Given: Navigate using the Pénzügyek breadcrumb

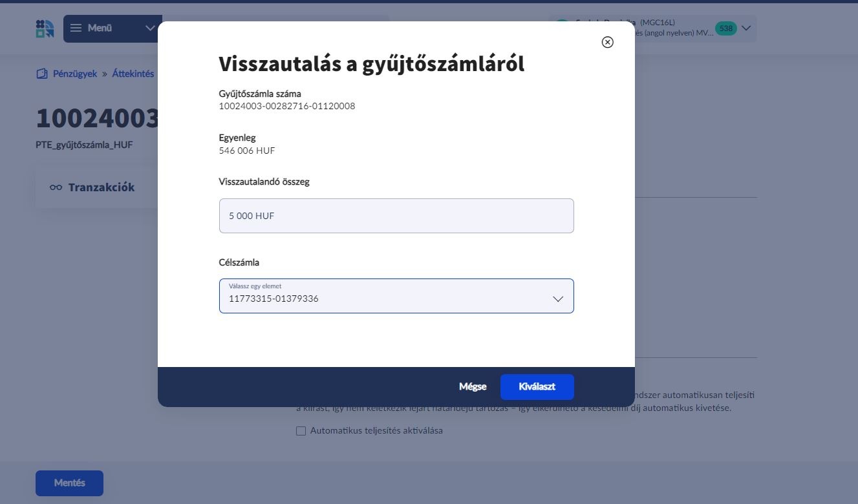Looking at the screenshot, I should pyautogui.click(x=75, y=73).
